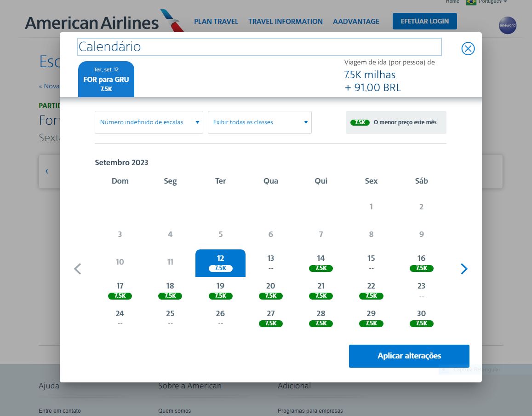This screenshot has height=416, width=532.
Task: Choose September 30 with 7.5K price
Action: (421, 318)
